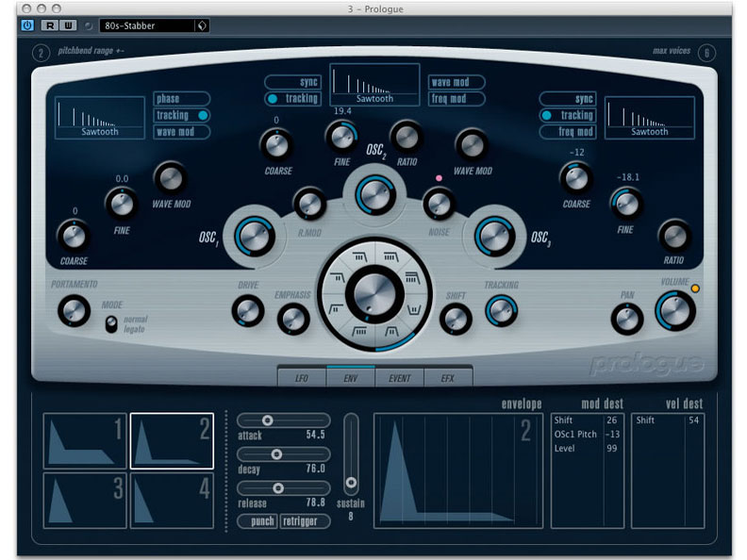Image resolution: width=747 pixels, height=560 pixels.
Task: Click the pitchbend range value 2
Action: pyautogui.click(x=41, y=53)
